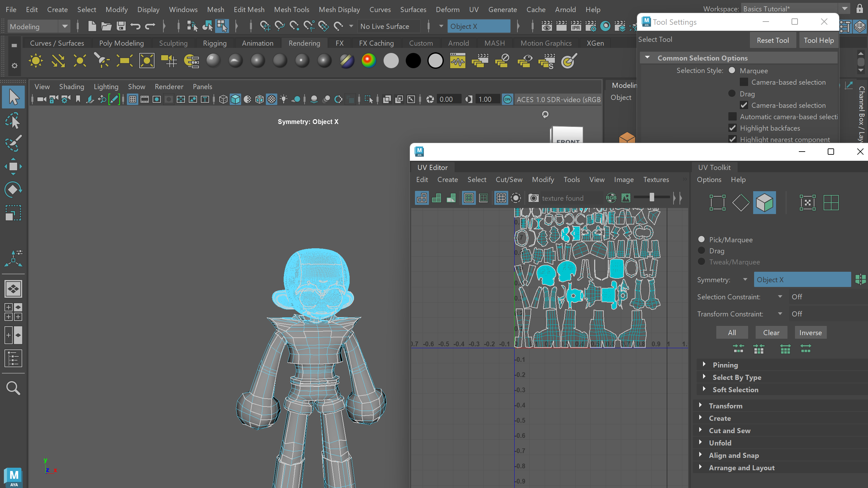Click the Ambient Light shelf icon
Image resolution: width=868 pixels, height=488 pixels.
(x=36, y=61)
